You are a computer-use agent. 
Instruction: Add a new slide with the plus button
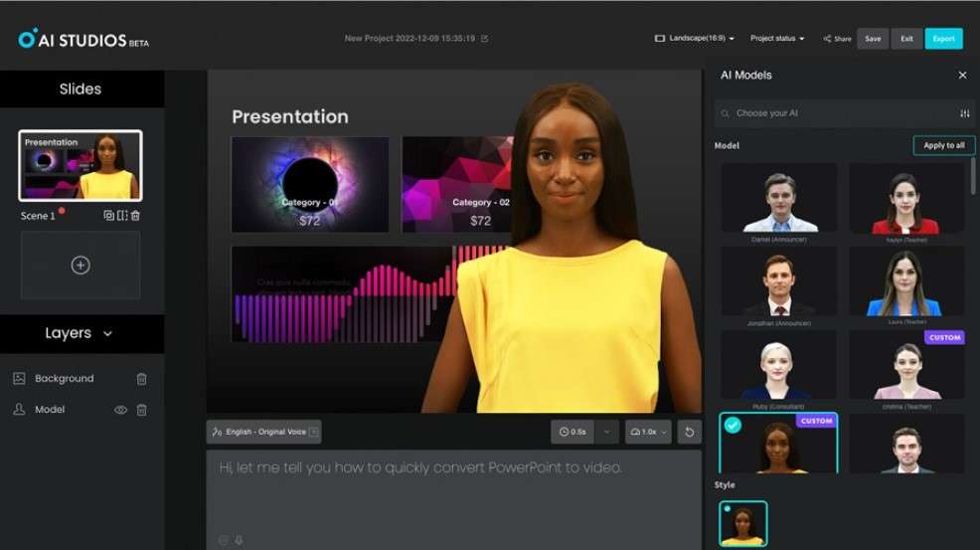click(81, 266)
